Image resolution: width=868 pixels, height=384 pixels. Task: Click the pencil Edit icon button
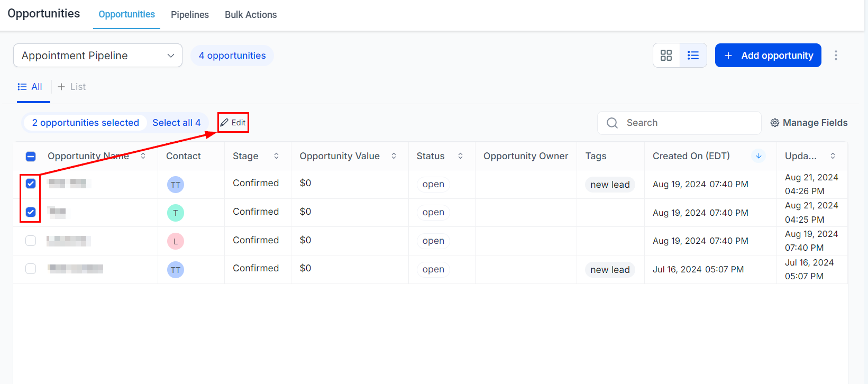[224, 123]
